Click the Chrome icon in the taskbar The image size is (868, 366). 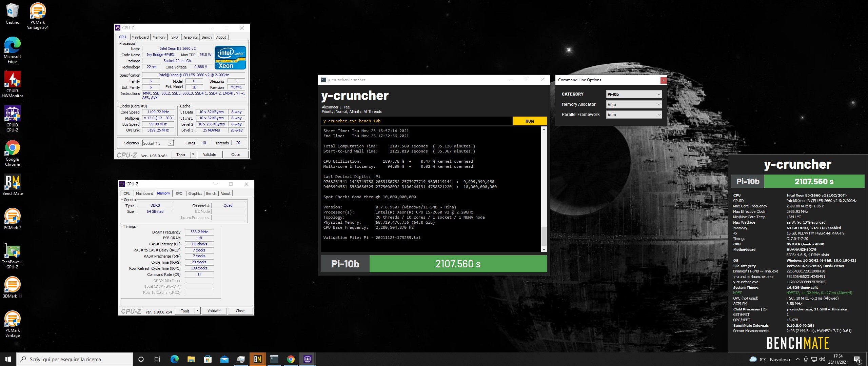coord(291,359)
